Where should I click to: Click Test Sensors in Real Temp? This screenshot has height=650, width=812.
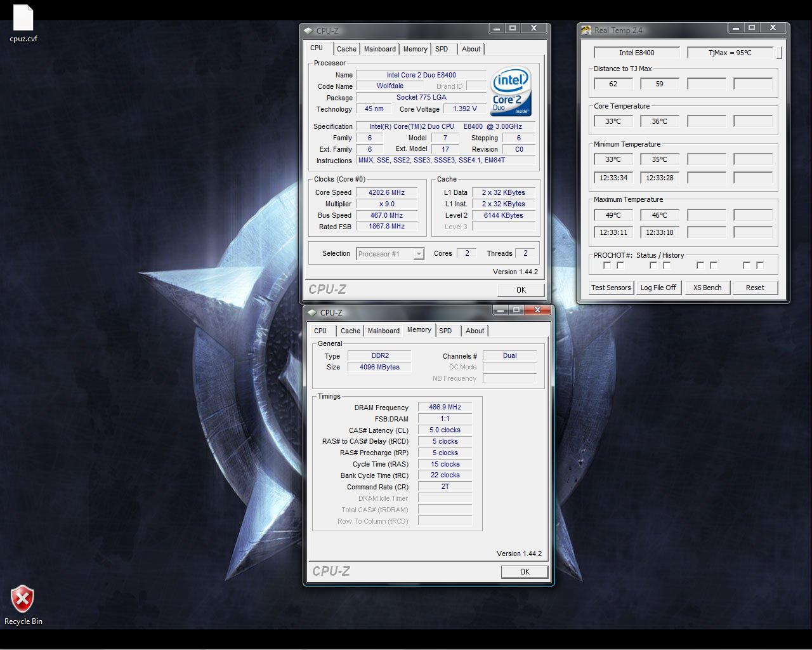tap(611, 288)
